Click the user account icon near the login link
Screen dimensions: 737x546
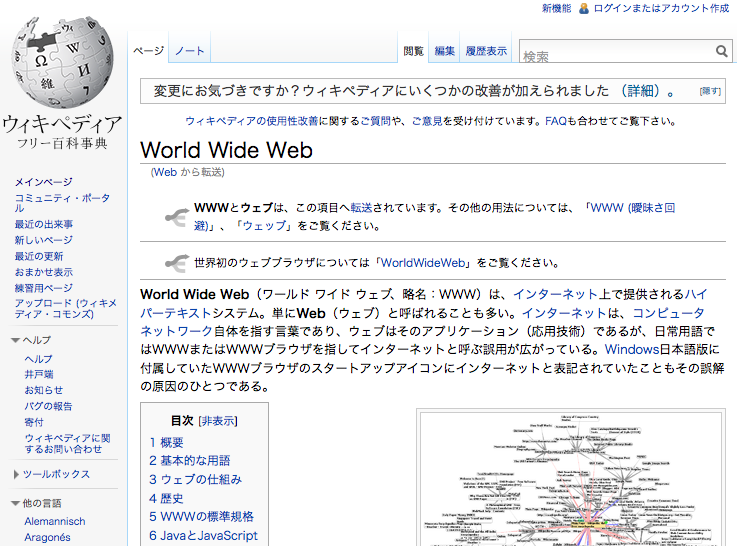pyautogui.click(x=583, y=8)
